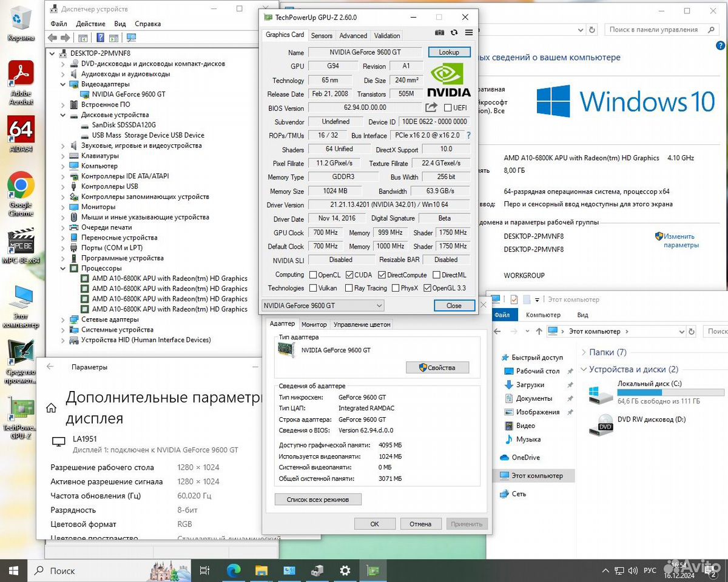Open address bar dropdown in File Explorer
This screenshot has width=728, height=582.
[681, 332]
